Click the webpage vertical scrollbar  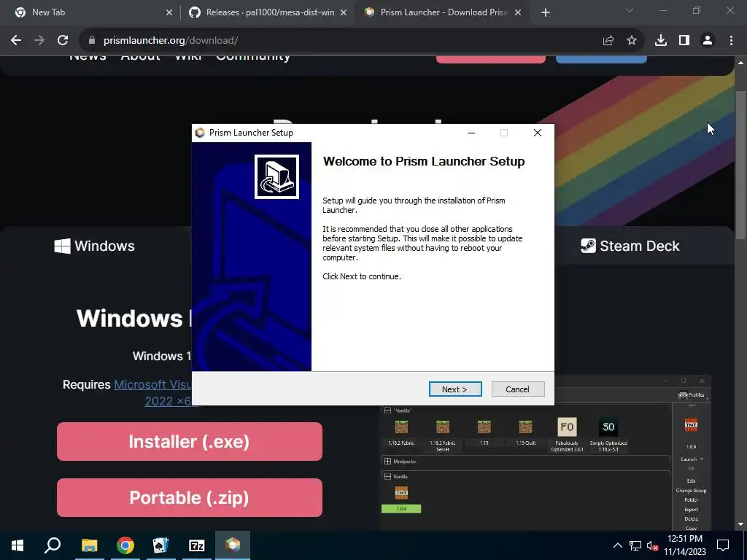tap(740, 166)
